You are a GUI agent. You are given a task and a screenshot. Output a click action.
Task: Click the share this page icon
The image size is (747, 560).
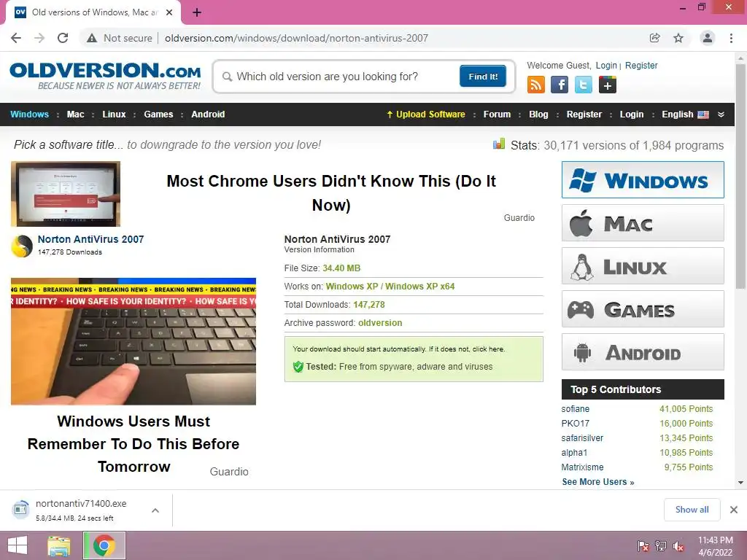coord(654,38)
